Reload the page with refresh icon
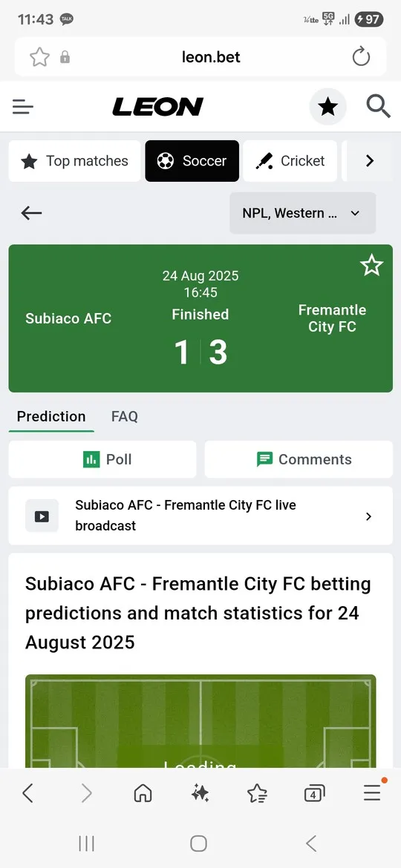Image resolution: width=401 pixels, height=868 pixels. (361, 56)
